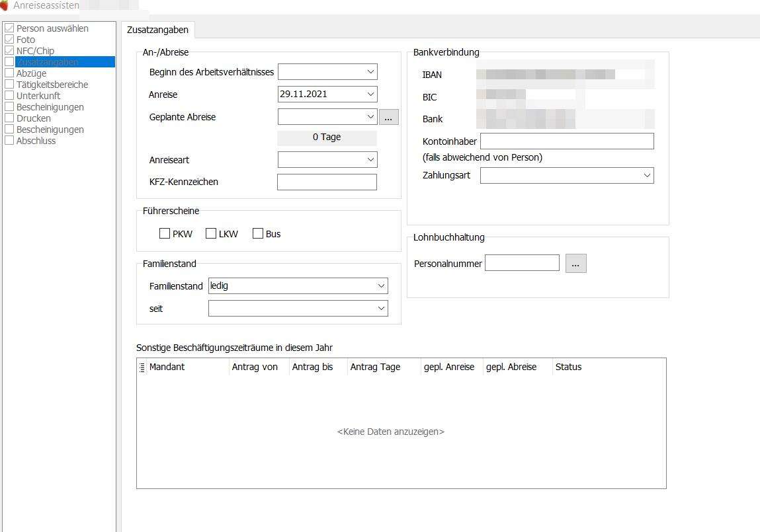Open Beginn des Arbeitsverhältnisses date dropdown

click(370, 71)
